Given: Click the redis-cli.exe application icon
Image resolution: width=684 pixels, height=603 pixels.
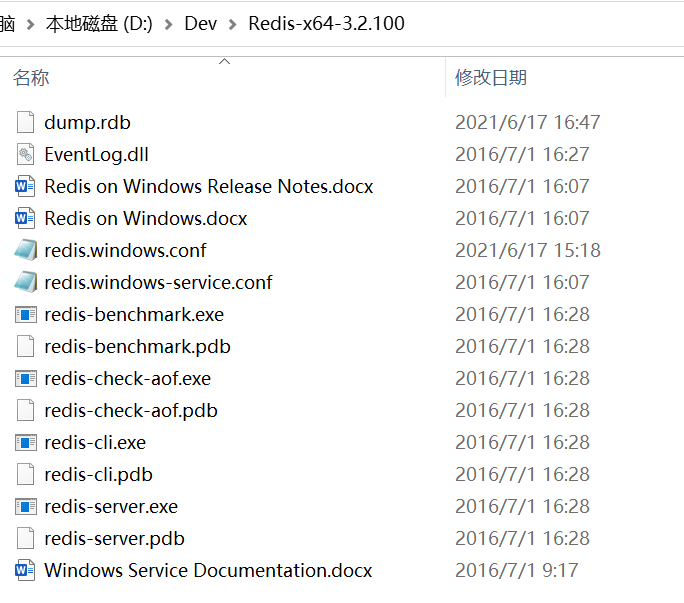Looking at the screenshot, I should coord(26,443).
